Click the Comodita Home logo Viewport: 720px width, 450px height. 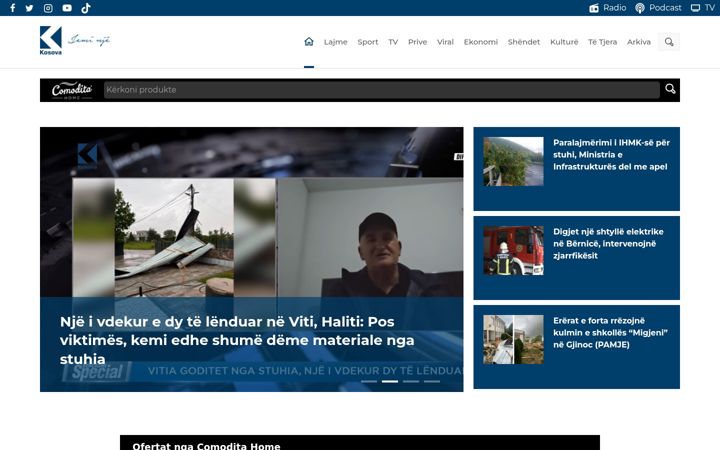(x=72, y=90)
